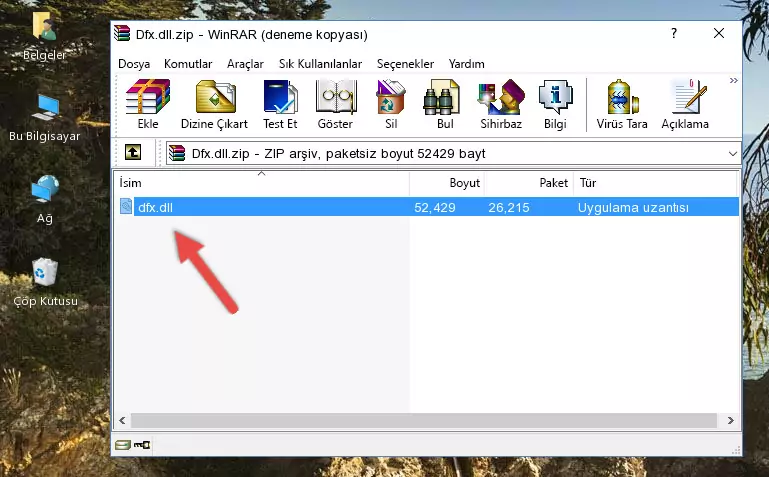This screenshot has width=769, height=477.
Task: Click the password key status icon
Action: (x=142, y=445)
